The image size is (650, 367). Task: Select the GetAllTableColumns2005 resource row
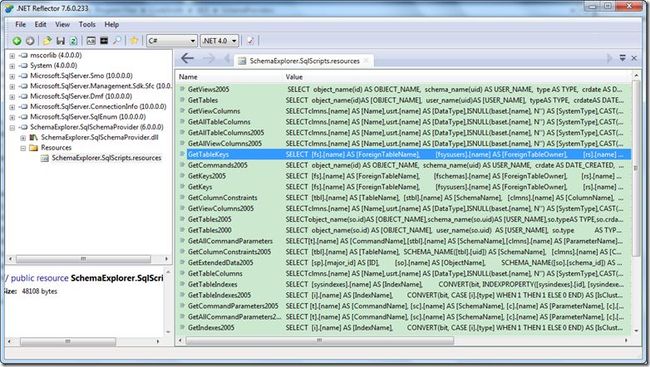click(x=405, y=132)
